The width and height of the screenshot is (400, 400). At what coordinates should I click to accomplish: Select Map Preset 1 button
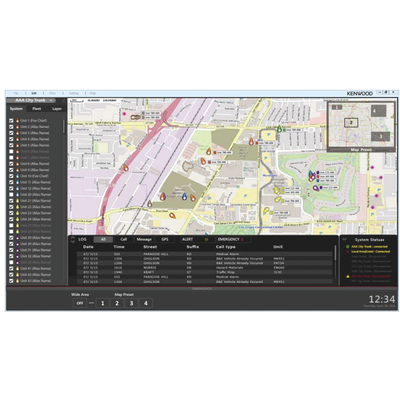click(x=102, y=303)
